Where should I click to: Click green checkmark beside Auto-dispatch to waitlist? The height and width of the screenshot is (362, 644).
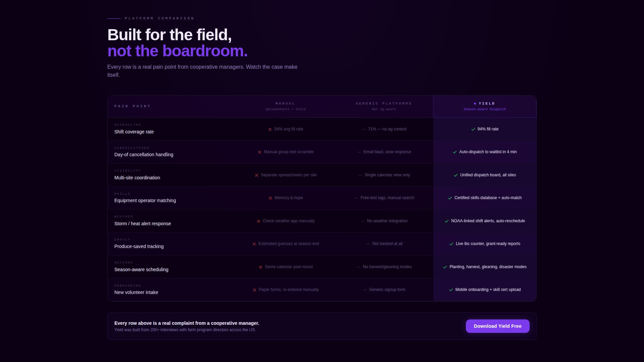(455, 152)
